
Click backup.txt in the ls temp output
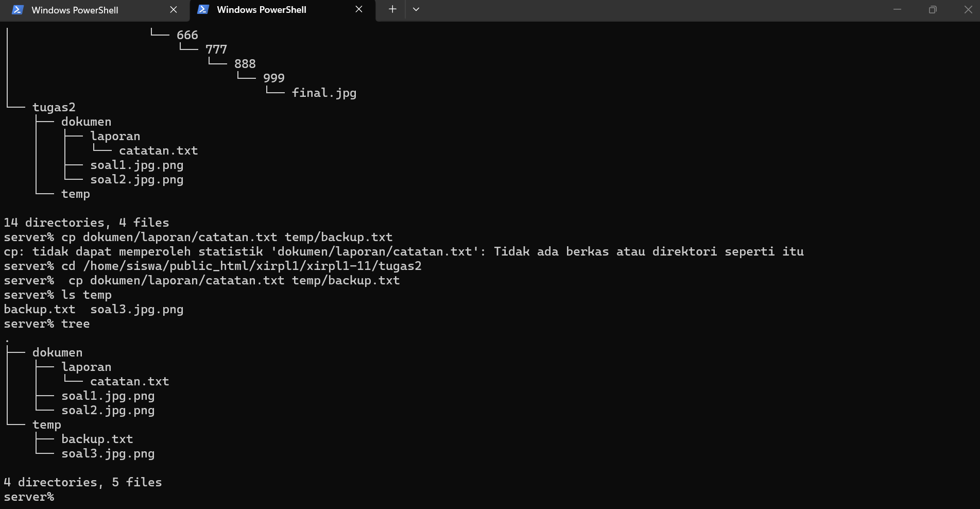[x=40, y=309]
